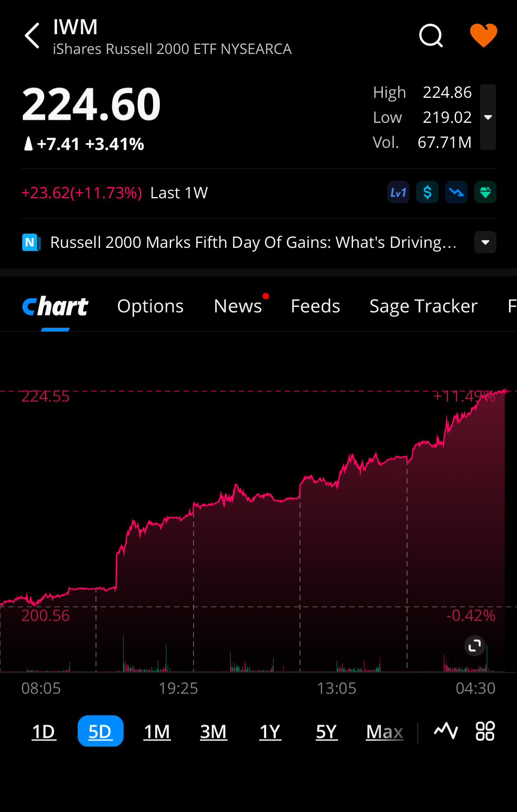The height and width of the screenshot is (812, 517).
Task: Tap the iShares Russell 2000 ETF NYSEARCA subtitle
Action: [x=172, y=49]
